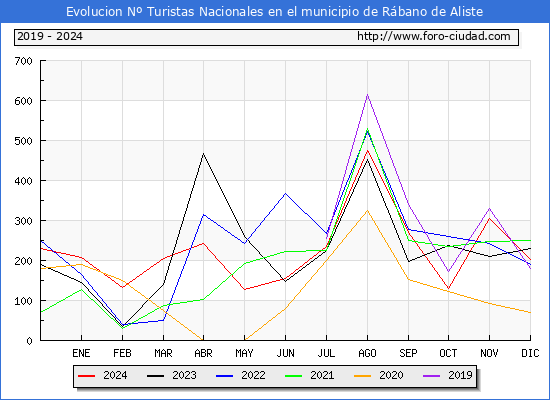This screenshot has height=400, width=550.
Task: Click the orange 2020 peak at AGO
Action: (367, 211)
